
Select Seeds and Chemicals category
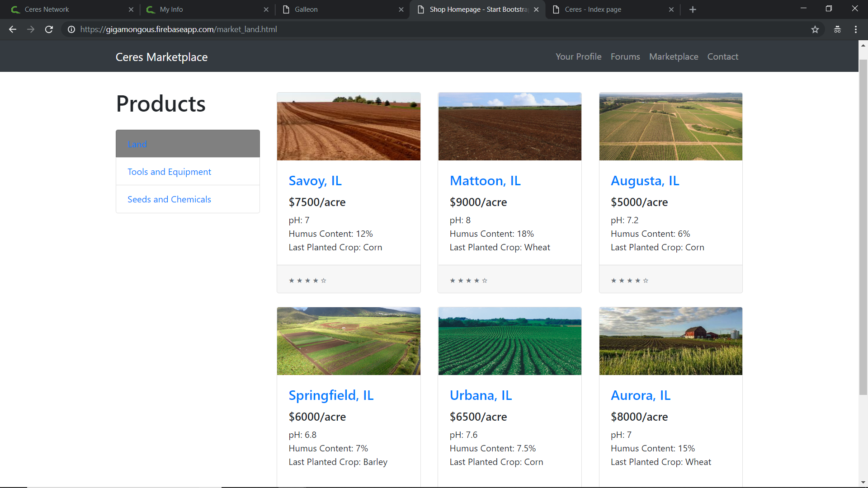click(169, 199)
